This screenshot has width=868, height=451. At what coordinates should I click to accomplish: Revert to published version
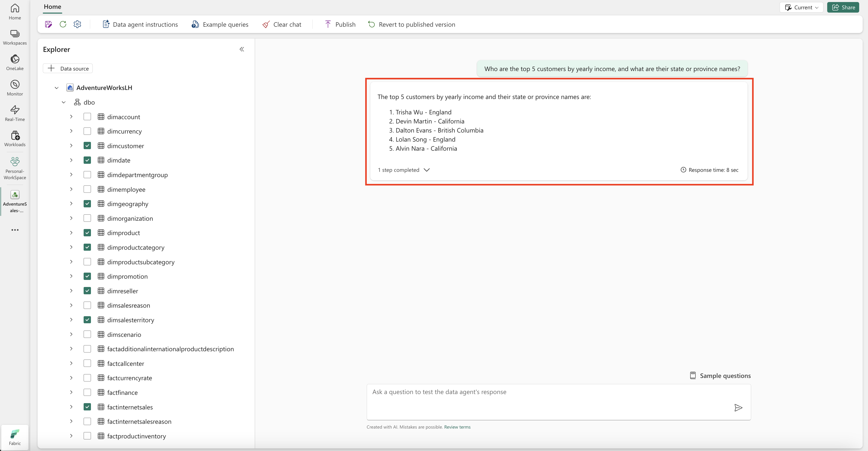pos(411,24)
